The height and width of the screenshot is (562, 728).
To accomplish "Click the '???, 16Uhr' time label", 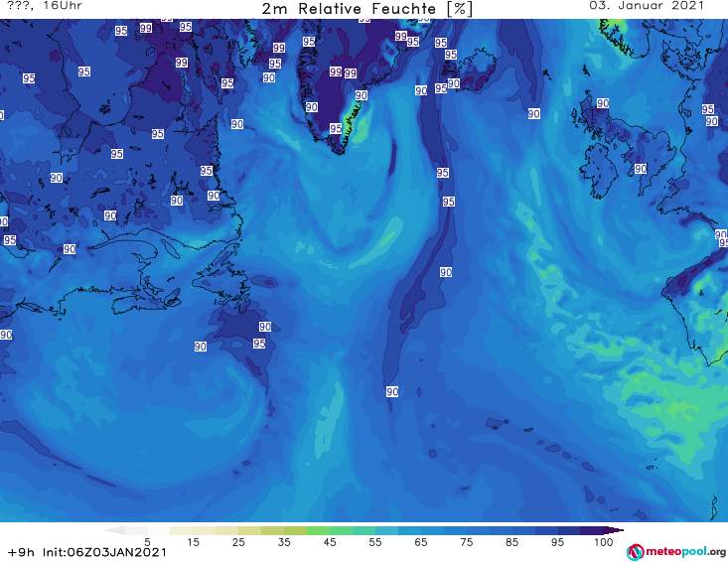I will click(x=45, y=6).
